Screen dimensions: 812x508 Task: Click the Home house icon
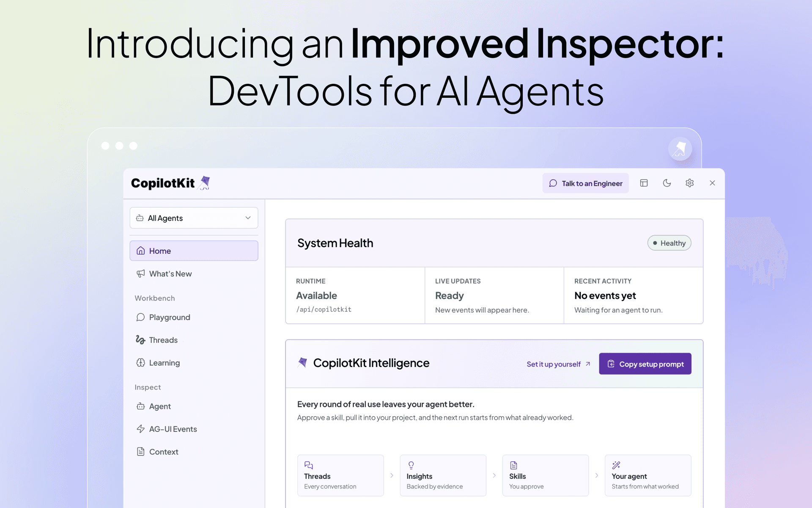[141, 251]
